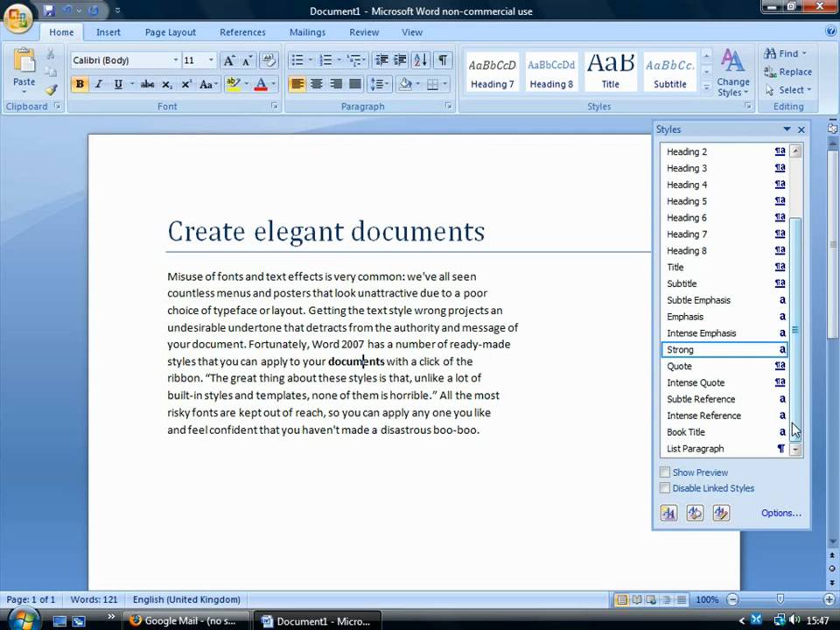The width and height of the screenshot is (840, 630).
Task: Open the References ribbon tab
Action: (242, 32)
